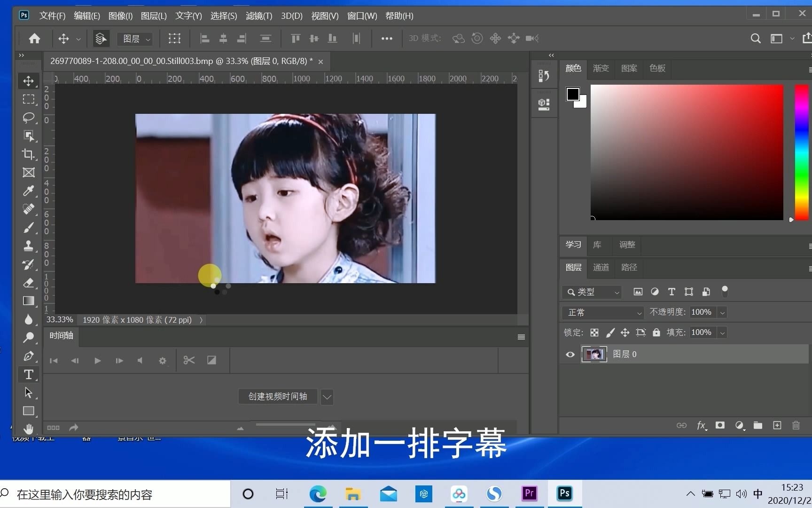This screenshot has height=508, width=812.
Task: Open the blend mode dropdown showing 正常
Action: (x=603, y=312)
